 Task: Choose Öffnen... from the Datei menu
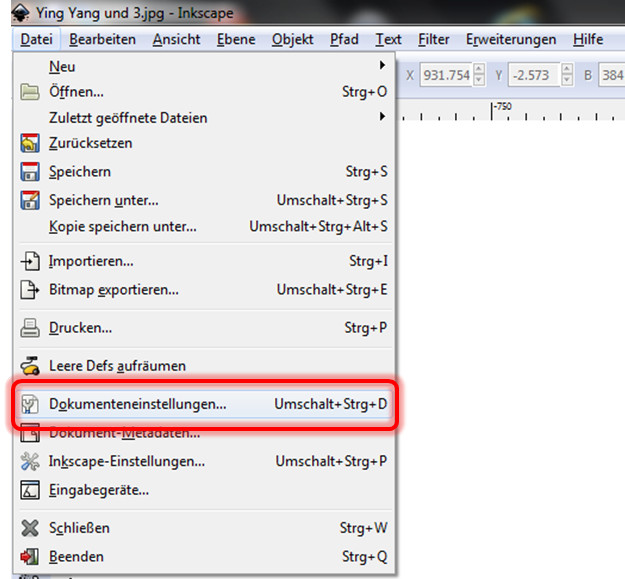pyautogui.click(x=204, y=92)
